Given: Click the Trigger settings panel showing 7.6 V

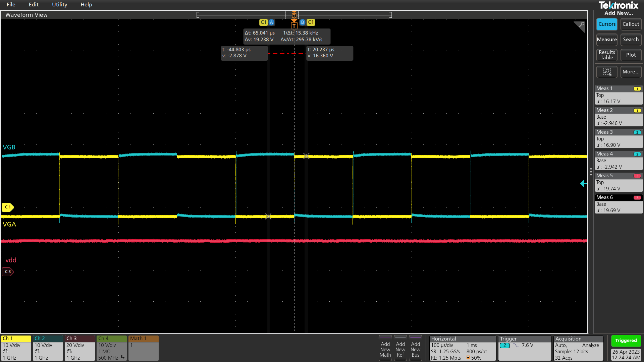Looking at the screenshot, I should [524, 348].
